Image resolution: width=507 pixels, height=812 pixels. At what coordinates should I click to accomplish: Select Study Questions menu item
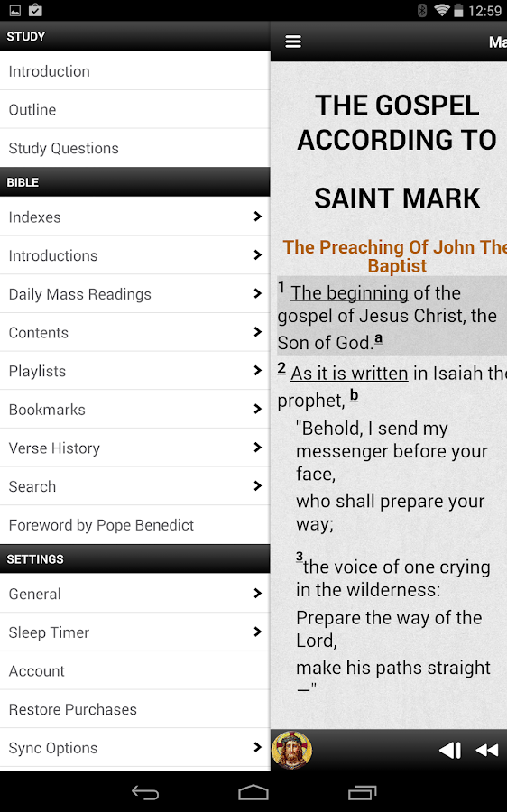click(134, 148)
